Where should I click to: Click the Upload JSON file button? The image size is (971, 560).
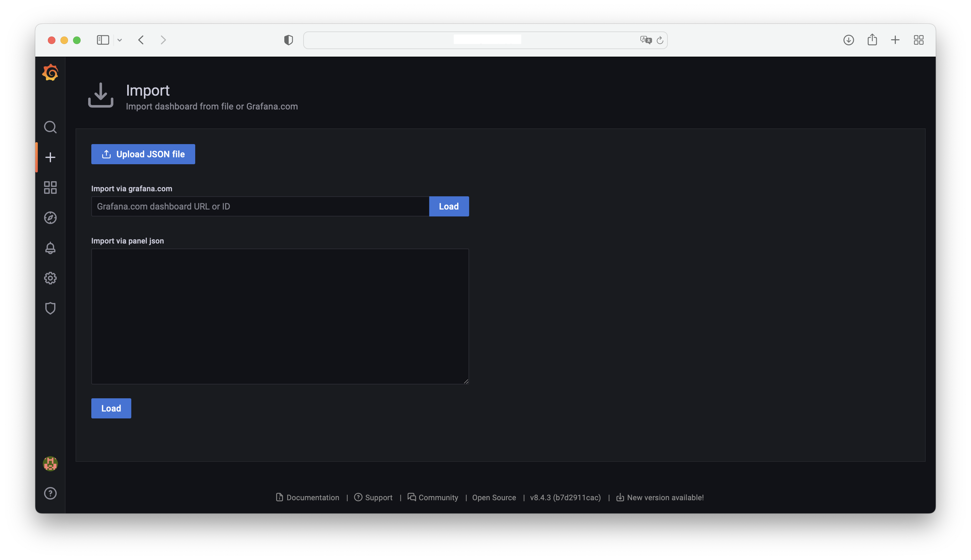pos(143,154)
